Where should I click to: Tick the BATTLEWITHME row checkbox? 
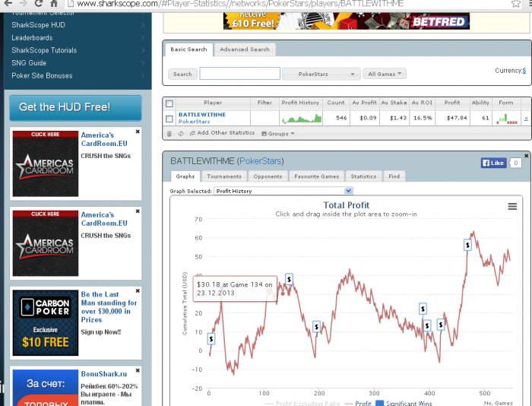(169, 119)
